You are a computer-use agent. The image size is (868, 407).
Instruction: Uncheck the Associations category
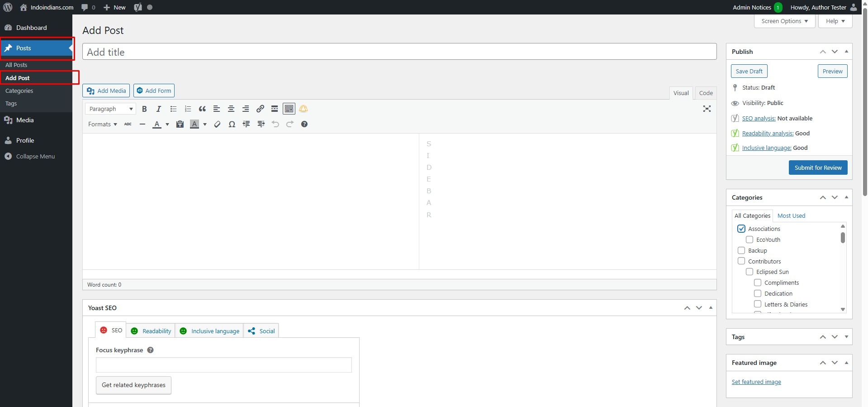741,229
